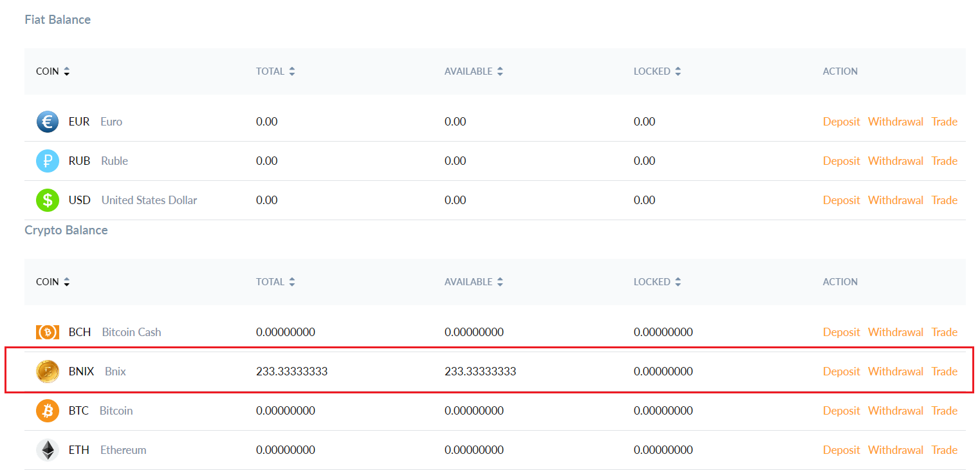
Task: Open Deposit for BCH
Action: click(842, 332)
